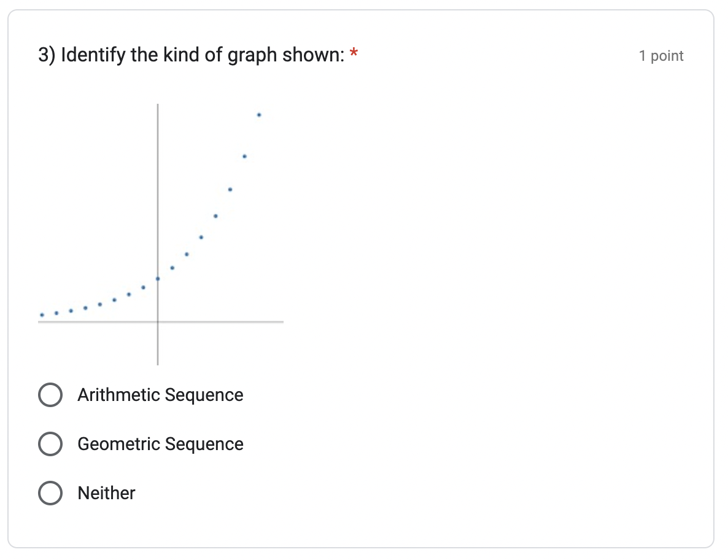The image size is (728, 560).
Task: Choose the Neither answer option
Action: click(x=50, y=492)
